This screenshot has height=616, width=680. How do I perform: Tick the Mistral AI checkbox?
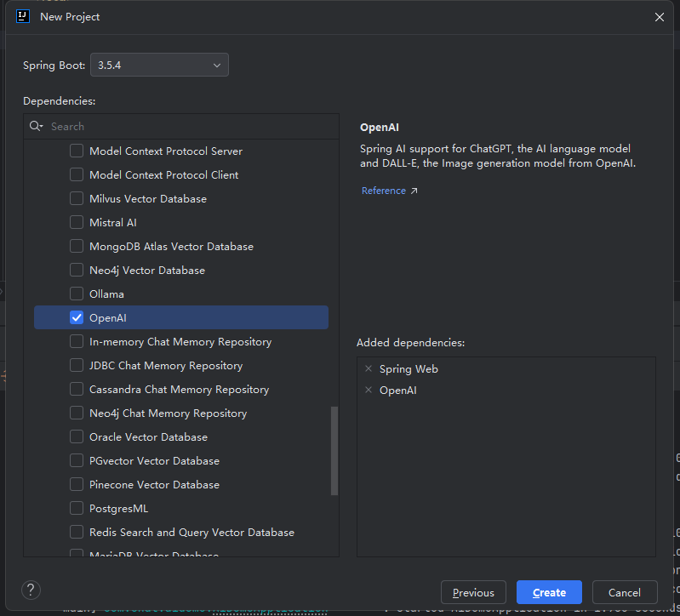[77, 222]
